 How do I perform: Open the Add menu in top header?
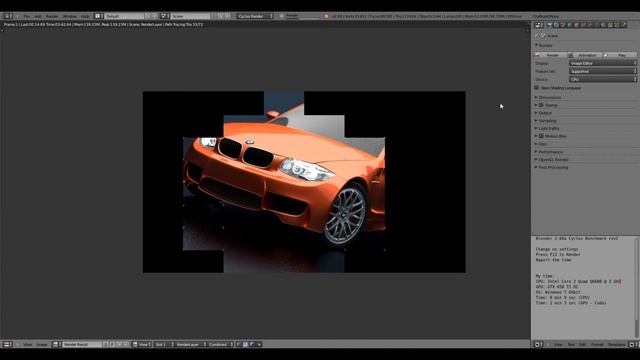(x=38, y=16)
